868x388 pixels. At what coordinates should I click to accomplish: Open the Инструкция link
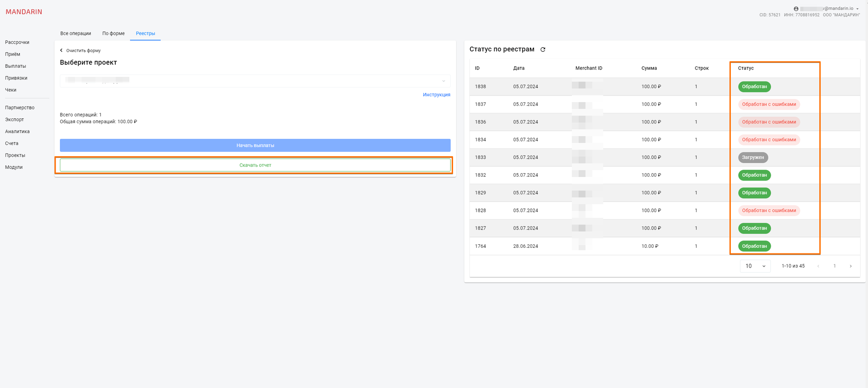(x=436, y=95)
